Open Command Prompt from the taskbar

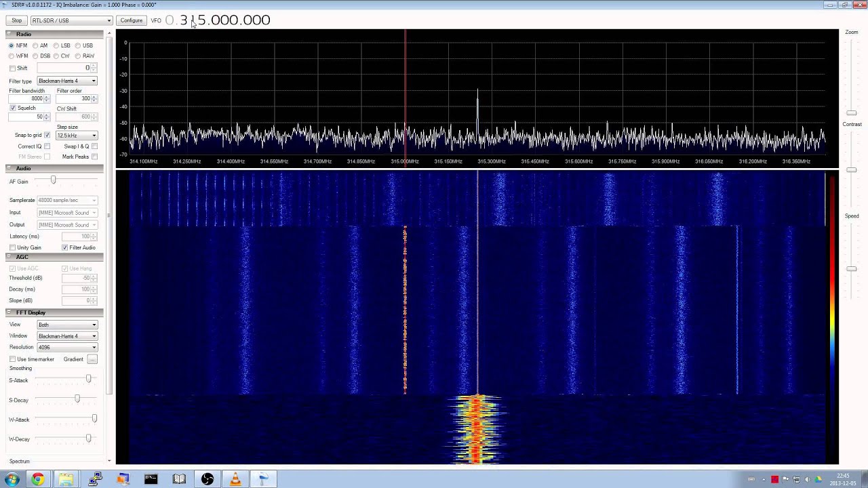[x=151, y=479]
